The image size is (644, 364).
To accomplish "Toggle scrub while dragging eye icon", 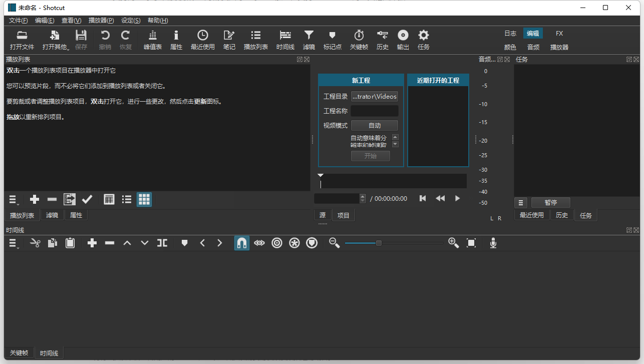I will pos(259,243).
